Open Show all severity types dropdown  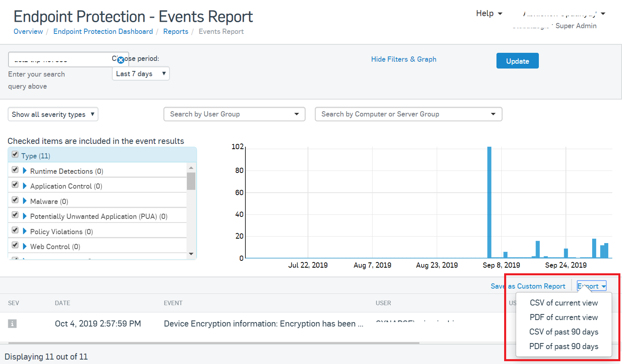[x=53, y=114]
